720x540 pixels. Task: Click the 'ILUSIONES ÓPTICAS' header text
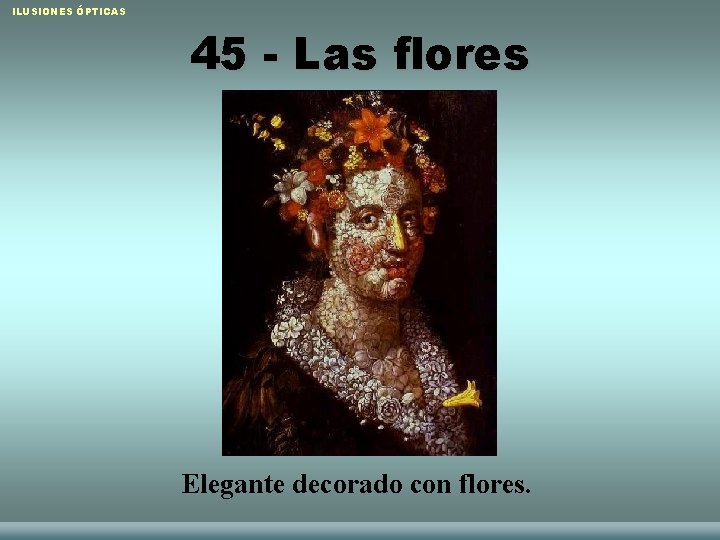(x=69, y=11)
